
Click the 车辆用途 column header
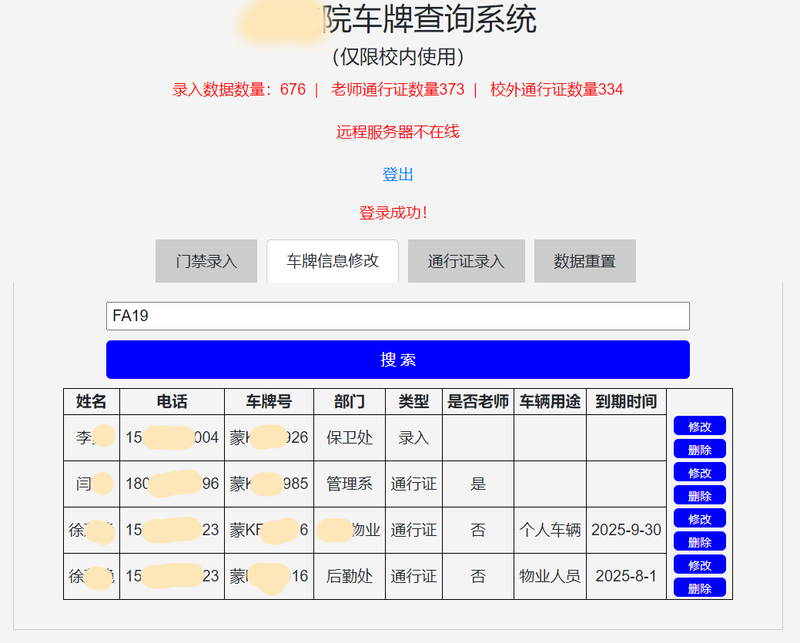click(x=550, y=402)
